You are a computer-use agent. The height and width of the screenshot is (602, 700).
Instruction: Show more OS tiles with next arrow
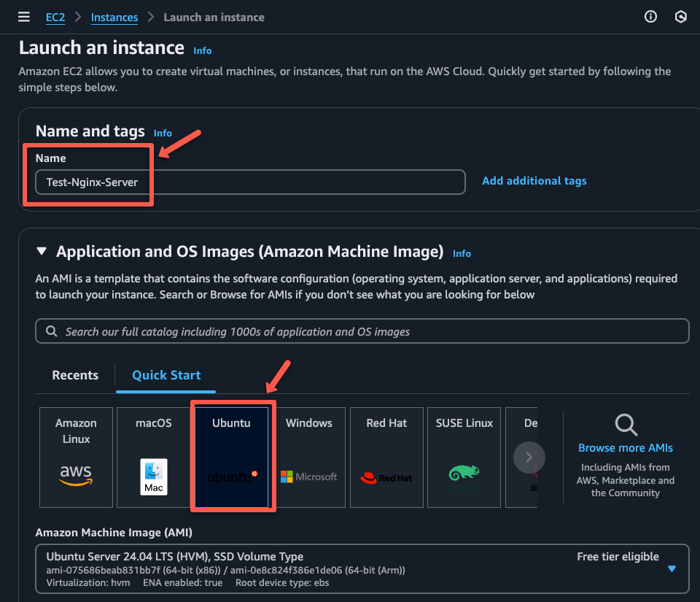(529, 458)
